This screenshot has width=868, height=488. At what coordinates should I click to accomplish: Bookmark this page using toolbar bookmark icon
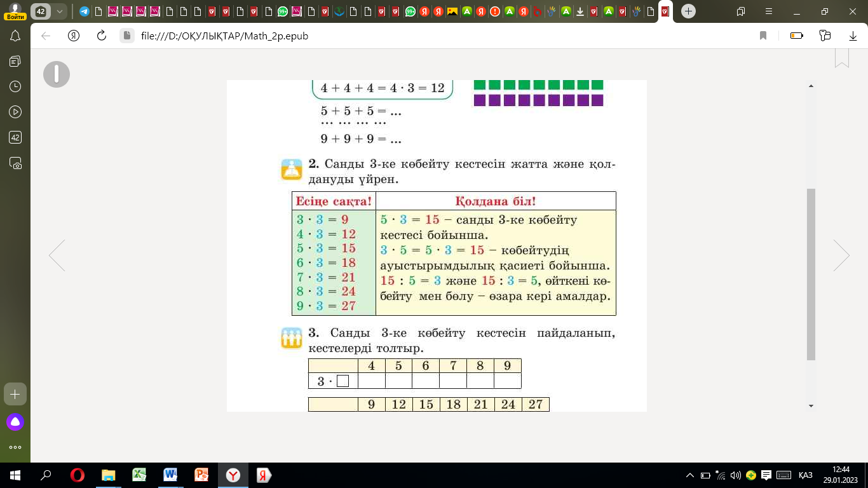click(x=763, y=36)
